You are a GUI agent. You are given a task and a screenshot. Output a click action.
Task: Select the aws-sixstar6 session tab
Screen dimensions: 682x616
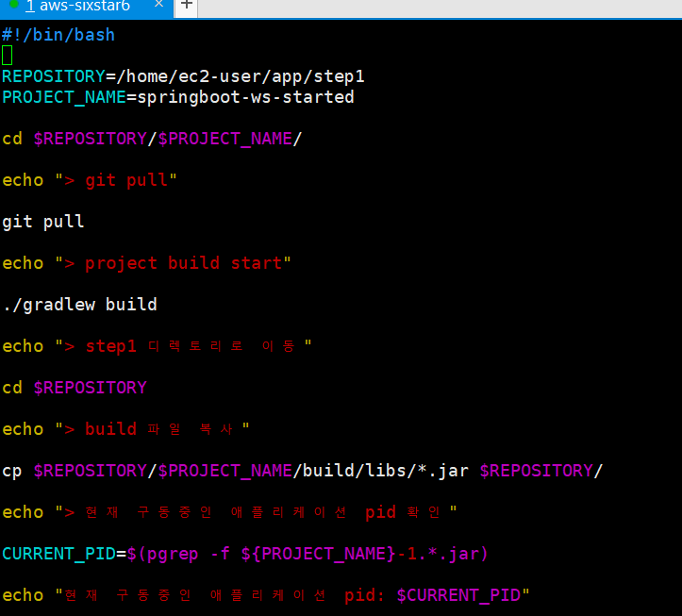pos(83,7)
